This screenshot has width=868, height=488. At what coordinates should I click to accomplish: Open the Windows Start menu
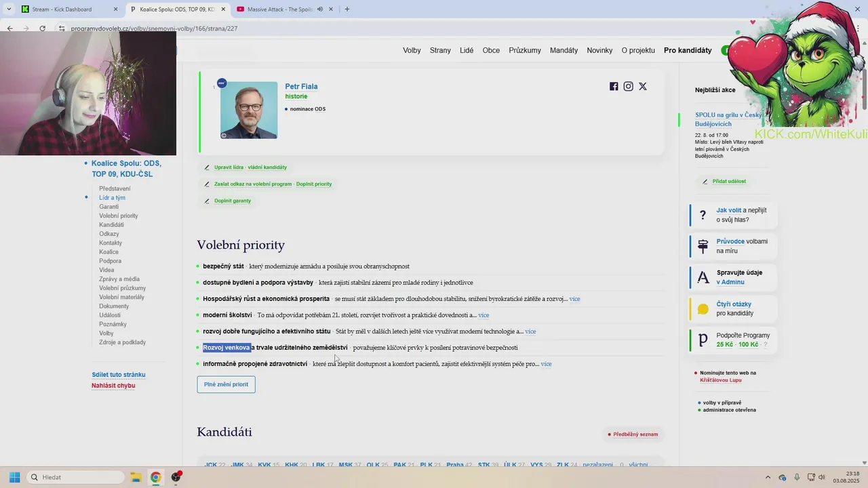14,477
